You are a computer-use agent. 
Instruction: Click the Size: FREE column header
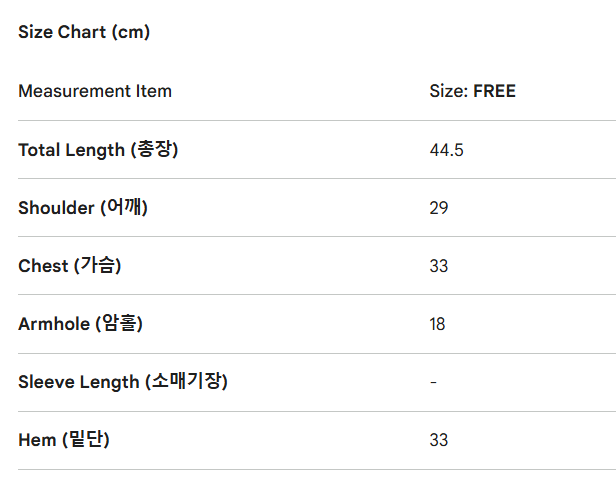[x=472, y=91]
